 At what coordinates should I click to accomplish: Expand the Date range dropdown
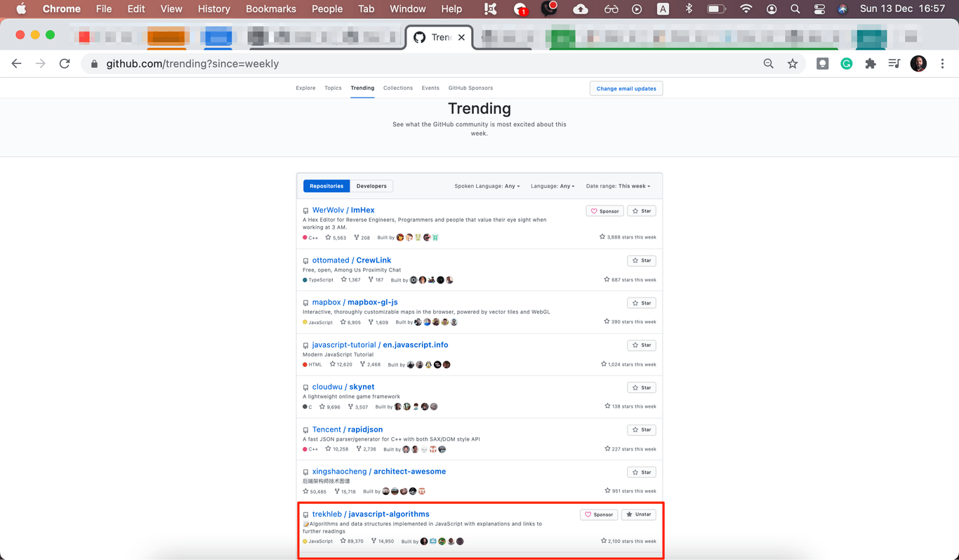point(618,186)
